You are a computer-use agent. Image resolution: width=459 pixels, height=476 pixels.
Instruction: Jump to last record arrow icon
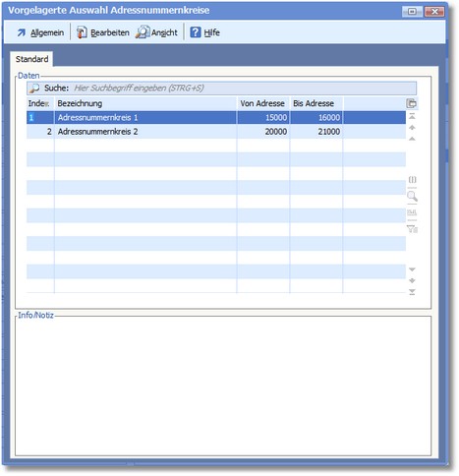point(412,292)
